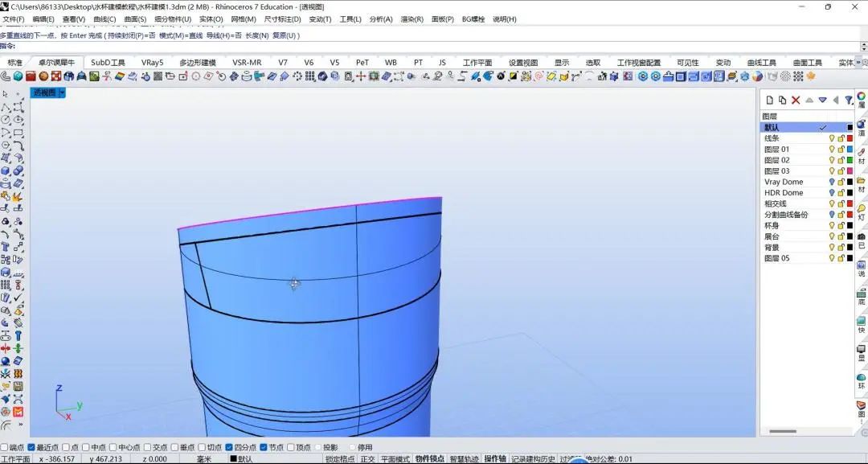Toggle lock icon of 杯身 layer

(x=841, y=225)
